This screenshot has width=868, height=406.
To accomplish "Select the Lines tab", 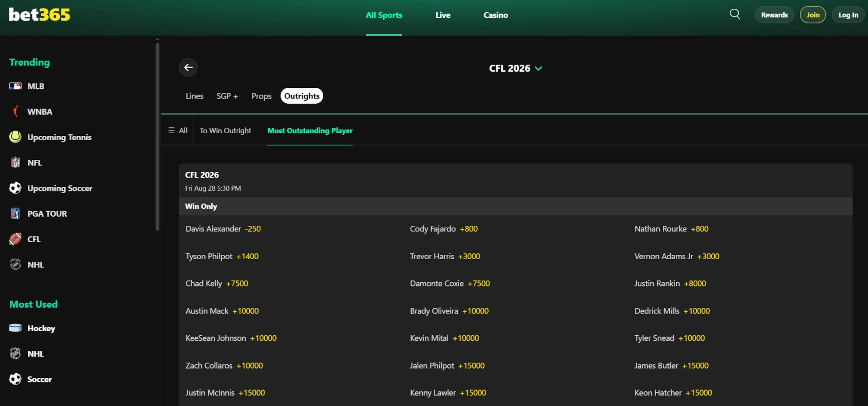I will tap(194, 96).
